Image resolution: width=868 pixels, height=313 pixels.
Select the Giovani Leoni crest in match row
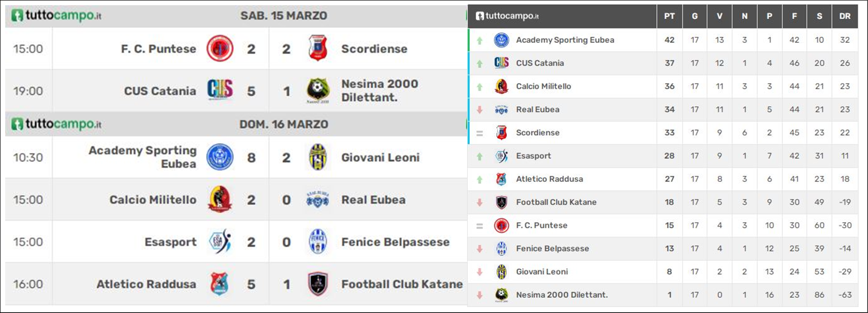pyautogui.click(x=318, y=157)
